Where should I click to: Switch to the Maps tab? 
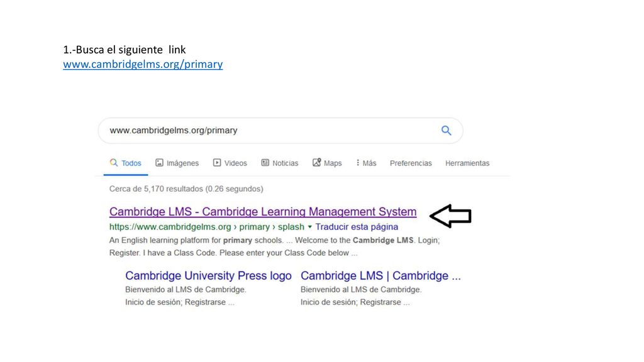click(x=327, y=163)
